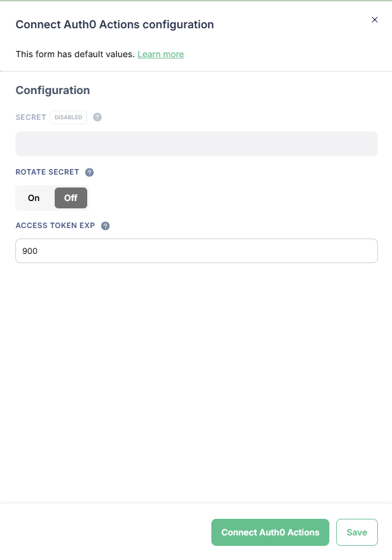Click the green bar atop the dialog
The height and width of the screenshot is (560, 392).
click(196, 1)
